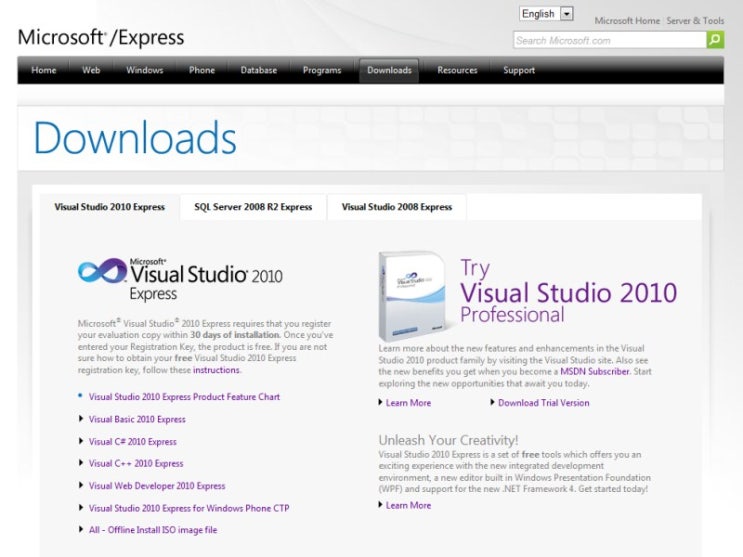Open Visual Studio 2010 Express Product Feature Chart
The height and width of the screenshot is (557, 743).
click(184, 397)
